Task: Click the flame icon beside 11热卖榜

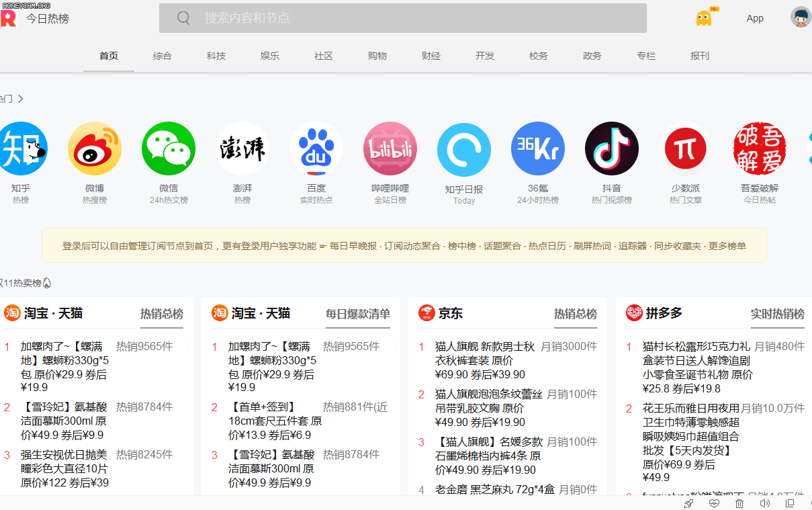Action: tap(47, 283)
